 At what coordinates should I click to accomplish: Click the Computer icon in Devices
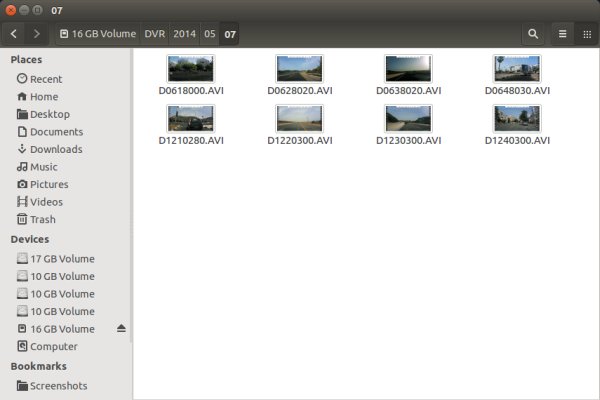tap(22, 346)
